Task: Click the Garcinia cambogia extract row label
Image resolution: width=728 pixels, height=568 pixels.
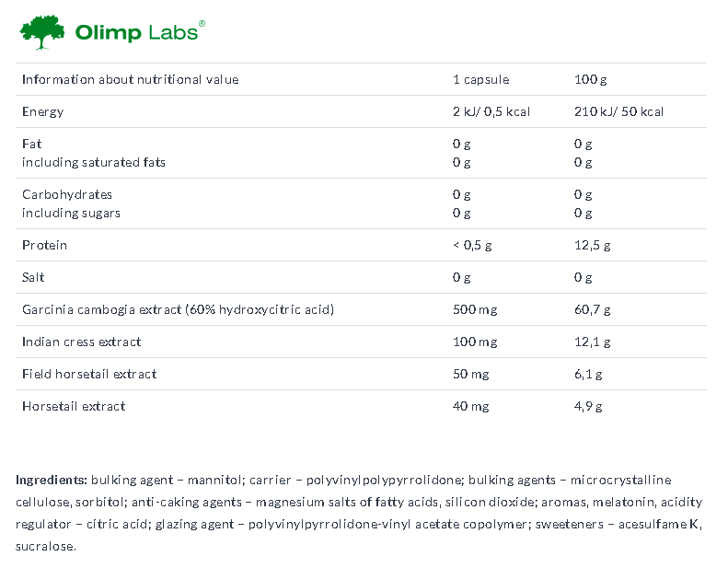Action: [x=179, y=309]
